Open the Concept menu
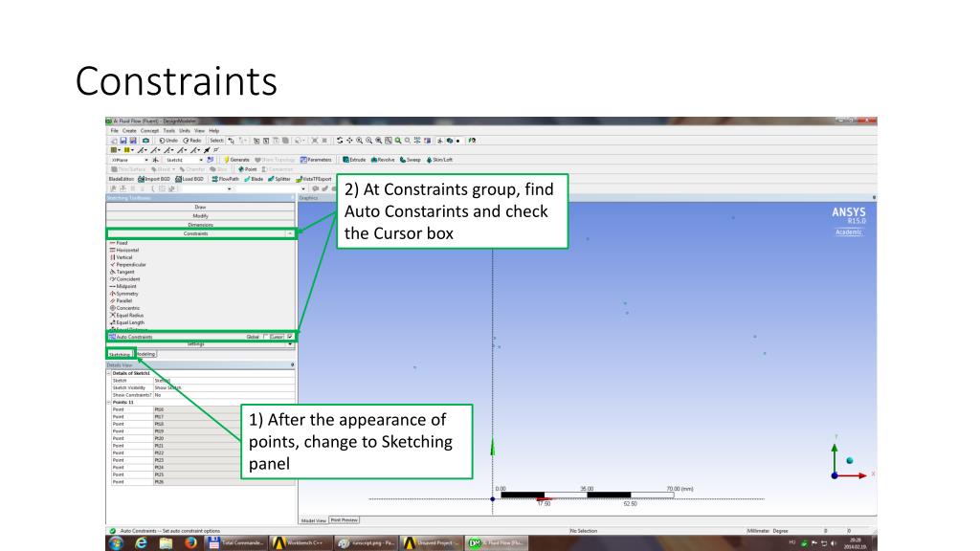 tap(148, 130)
